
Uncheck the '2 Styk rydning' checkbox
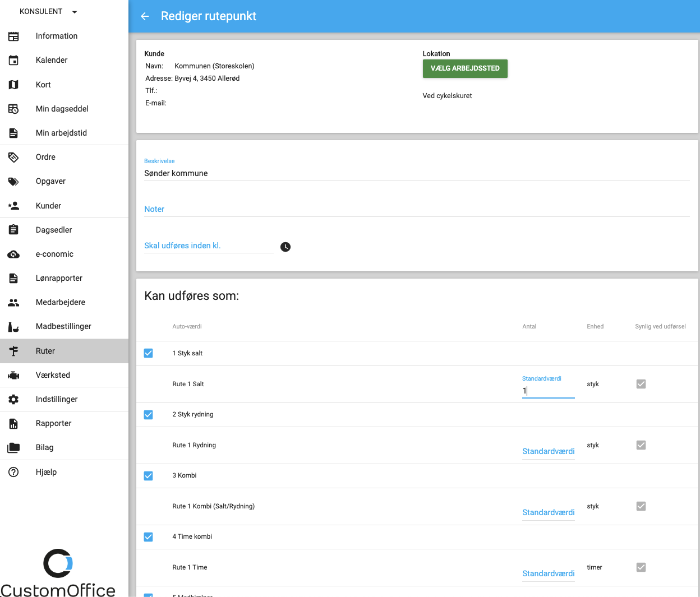148,415
